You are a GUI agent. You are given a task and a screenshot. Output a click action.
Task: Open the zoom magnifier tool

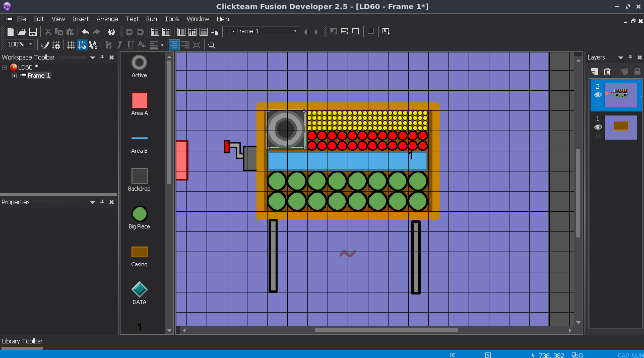point(212,45)
